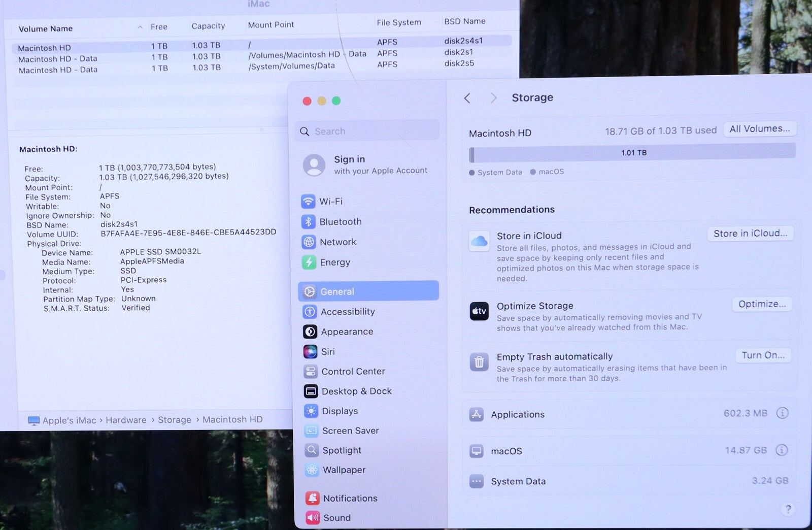Click the APPLE SSD SM0032L device name
The image size is (812, 530).
[x=160, y=251]
